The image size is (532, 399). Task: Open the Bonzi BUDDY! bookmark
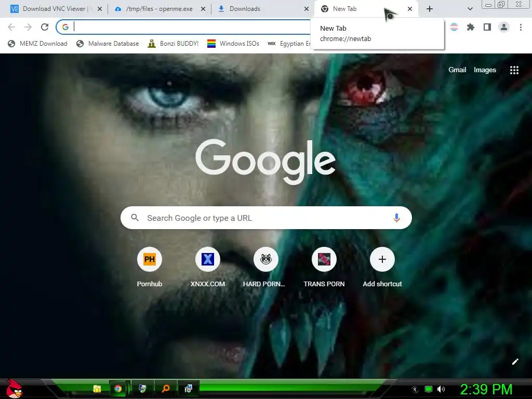pos(174,44)
